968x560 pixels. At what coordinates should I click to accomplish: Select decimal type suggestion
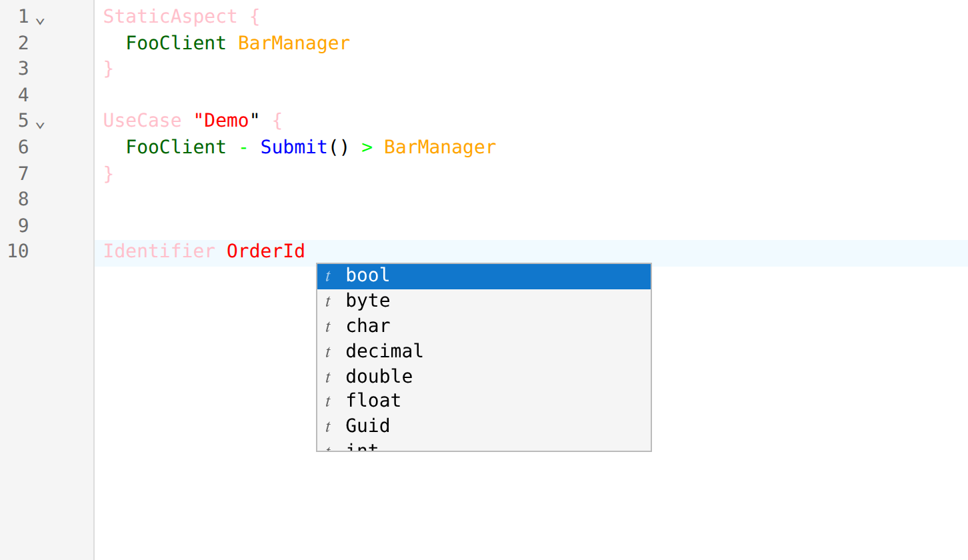(484, 351)
